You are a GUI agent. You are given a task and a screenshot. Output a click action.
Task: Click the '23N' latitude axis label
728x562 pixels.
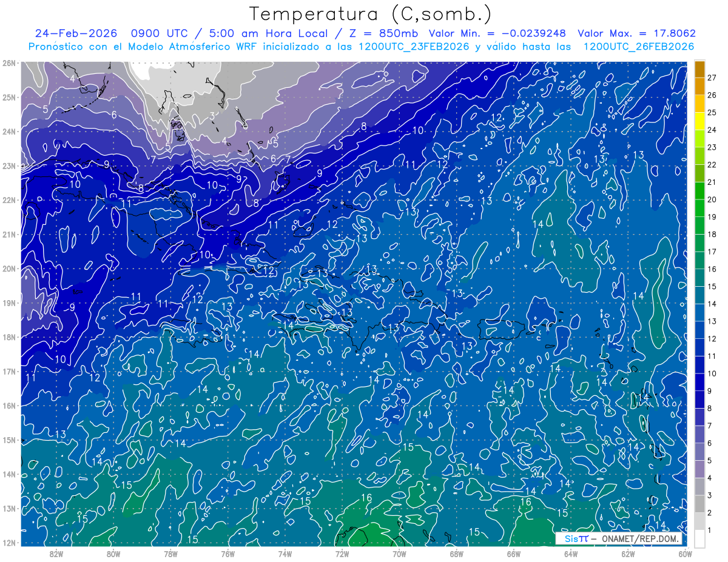(10, 166)
